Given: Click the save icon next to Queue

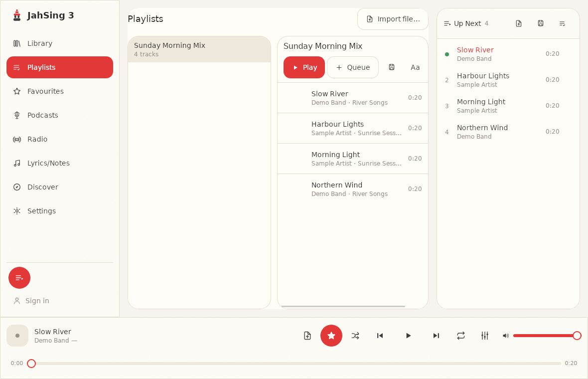Looking at the screenshot, I should point(392,67).
